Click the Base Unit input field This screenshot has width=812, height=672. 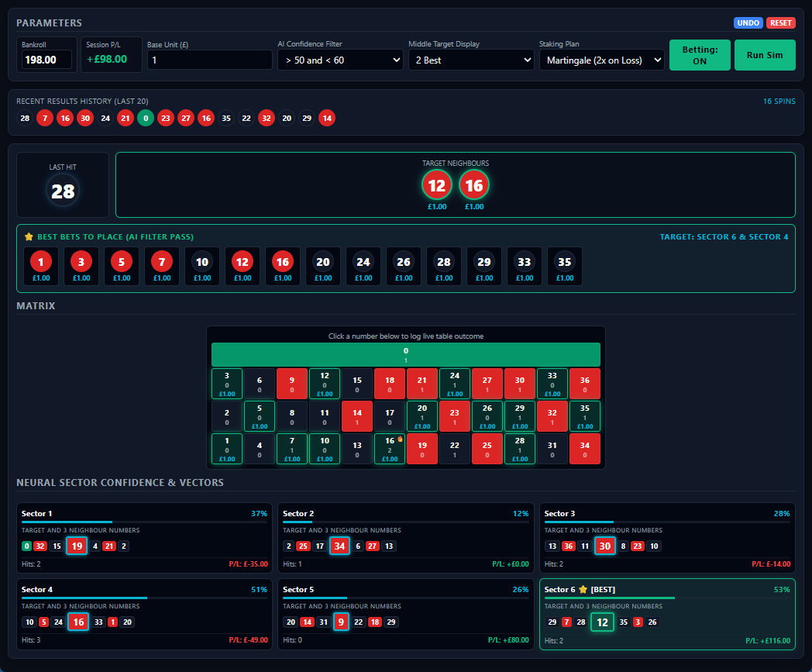click(210, 60)
